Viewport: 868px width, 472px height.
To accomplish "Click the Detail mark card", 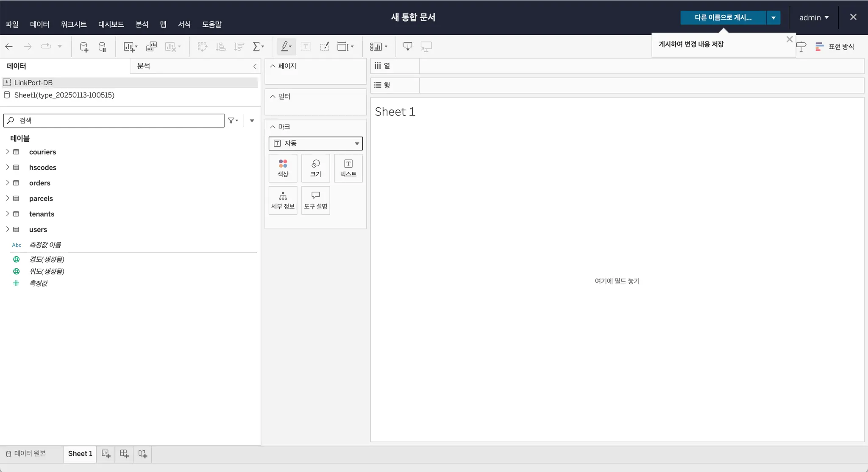I will 283,200.
